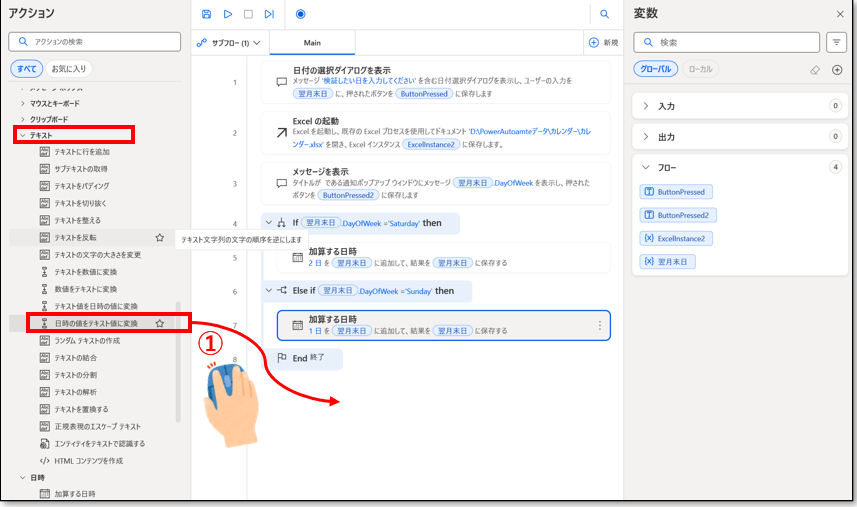The width and height of the screenshot is (857, 507).
Task: Click the 新規 subflow button
Action: tap(604, 43)
